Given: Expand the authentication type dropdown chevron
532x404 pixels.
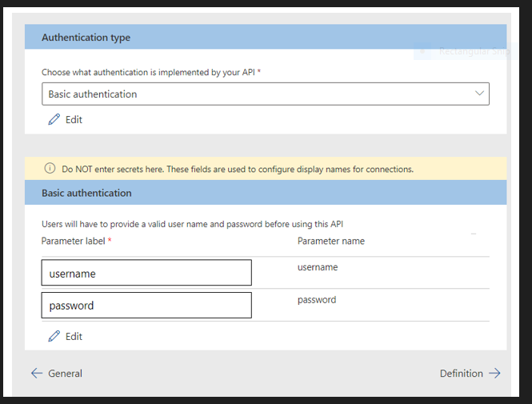Looking at the screenshot, I should coord(480,94).
